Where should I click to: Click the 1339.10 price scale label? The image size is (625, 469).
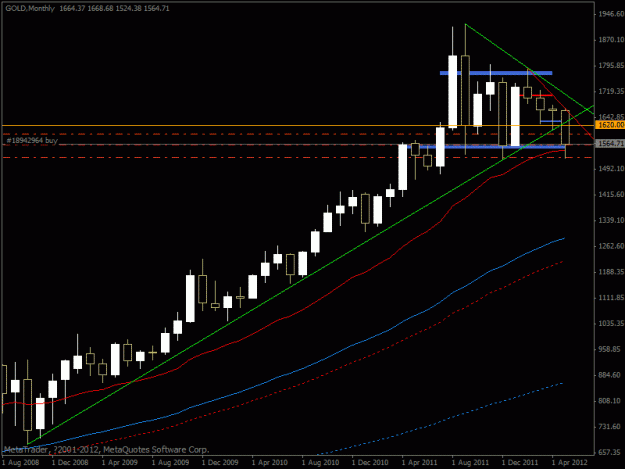pyautogui.click(x=611, y=220)
